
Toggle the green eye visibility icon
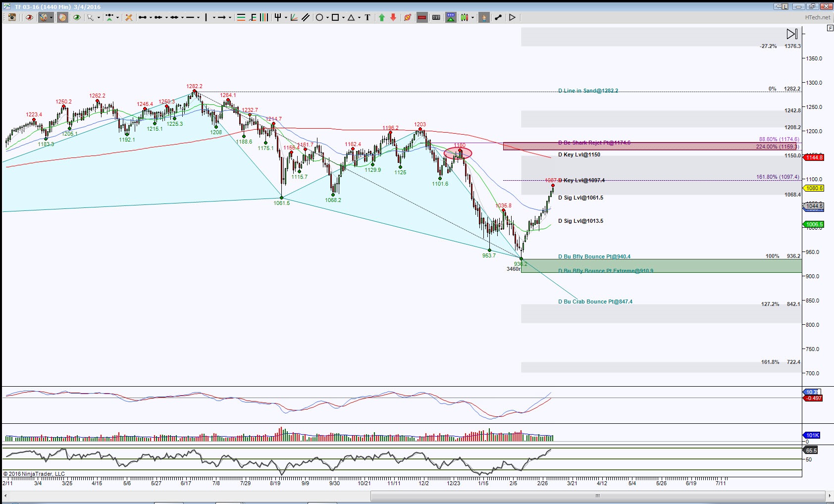click(x=77, y=17)
